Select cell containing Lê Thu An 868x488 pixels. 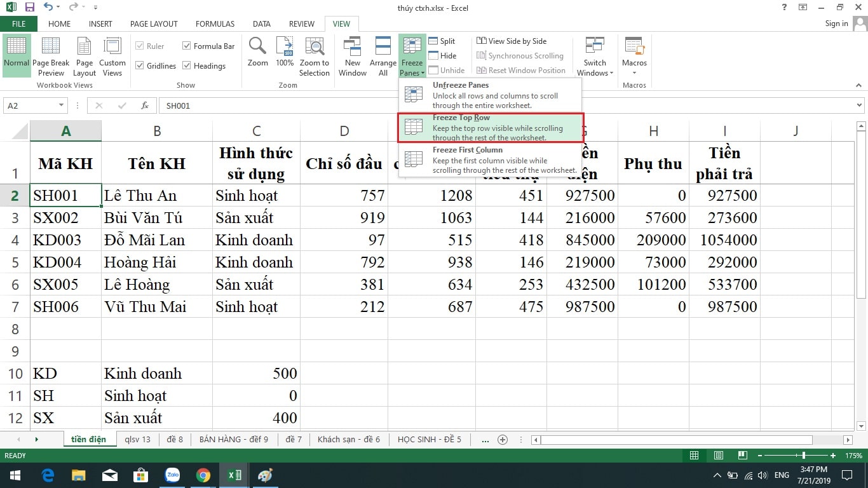point(157,195)
